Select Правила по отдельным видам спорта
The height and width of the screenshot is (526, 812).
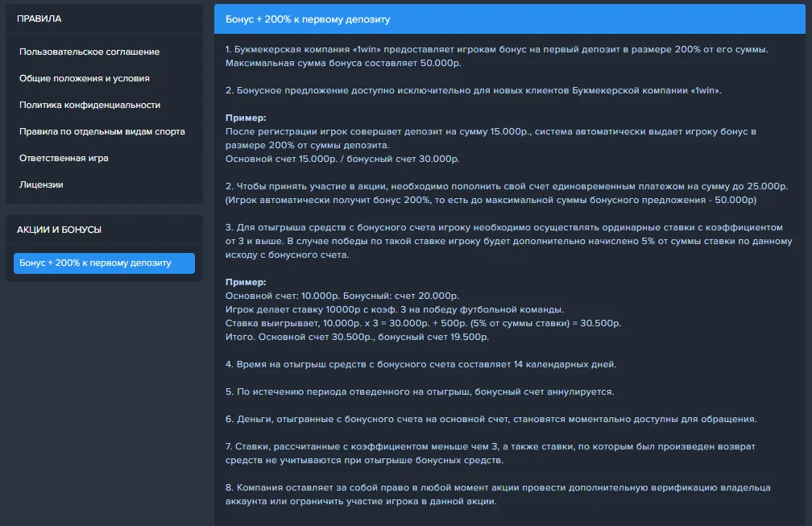[102, 132]
